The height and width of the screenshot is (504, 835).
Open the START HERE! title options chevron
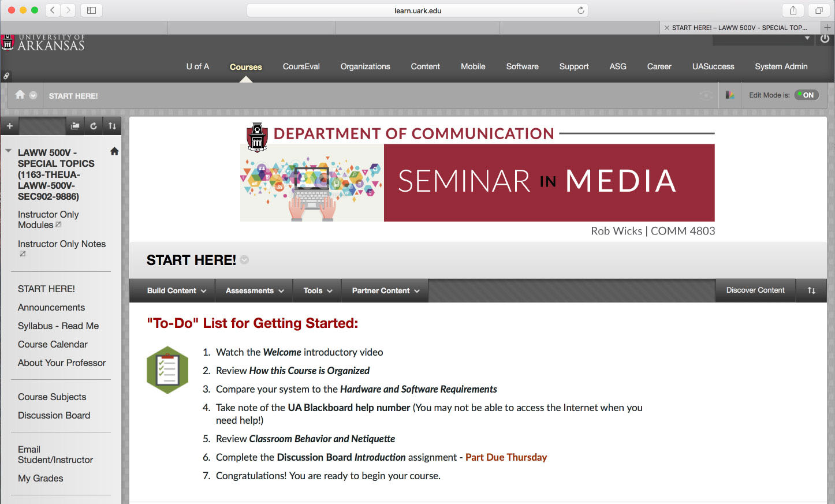[244, 260]
